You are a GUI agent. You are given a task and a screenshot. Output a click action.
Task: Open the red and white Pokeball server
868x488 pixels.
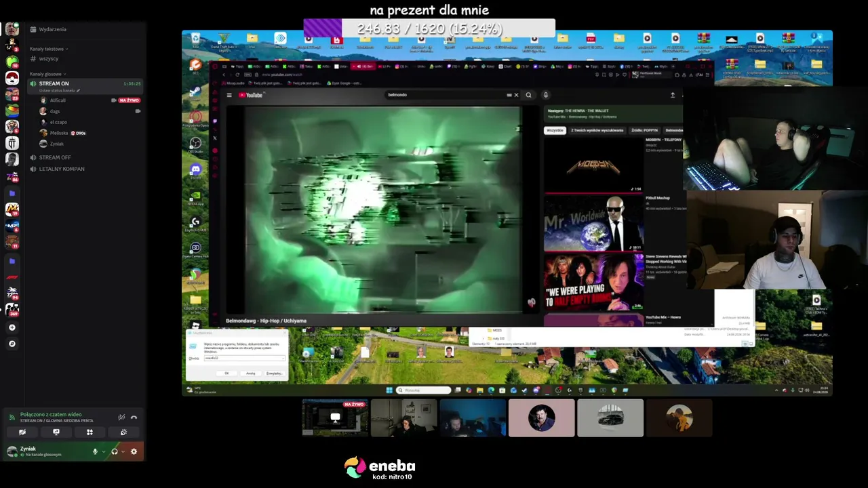click(12, 78)
